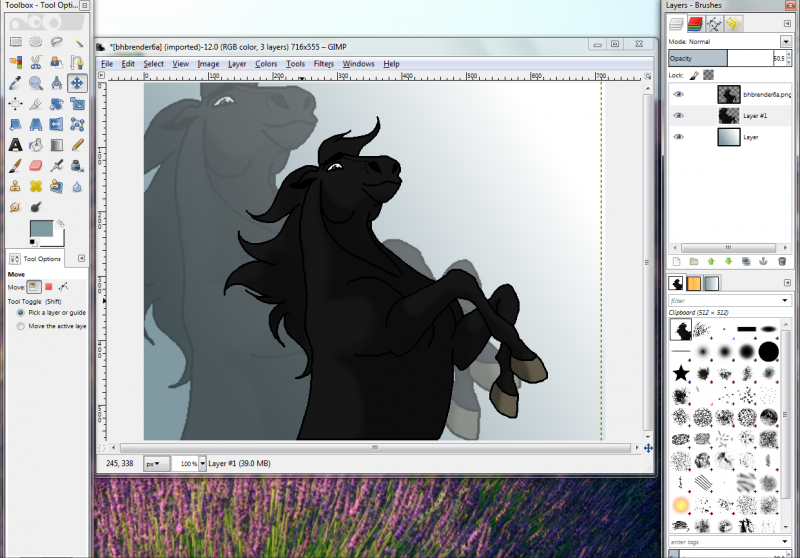
Task: Open Brushes dock tab configuration arrow
Action: click(x=787, y=283)
